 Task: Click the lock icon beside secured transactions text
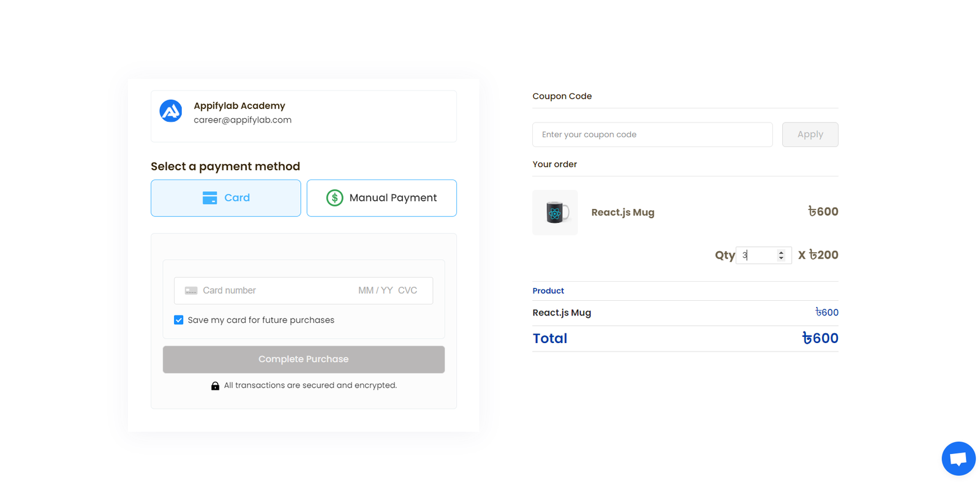215,386
